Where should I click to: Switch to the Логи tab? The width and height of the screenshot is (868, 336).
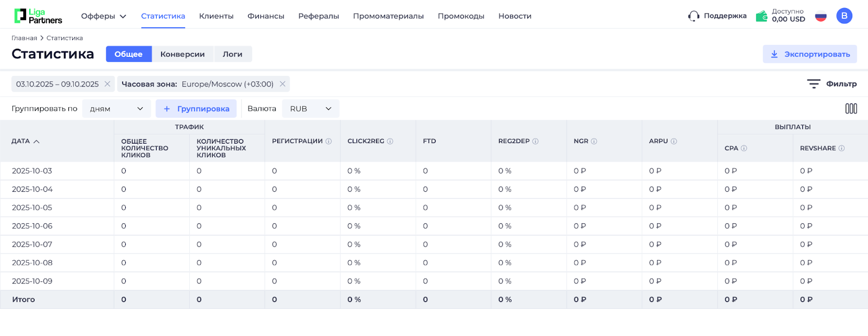click(x=232, y=54)
